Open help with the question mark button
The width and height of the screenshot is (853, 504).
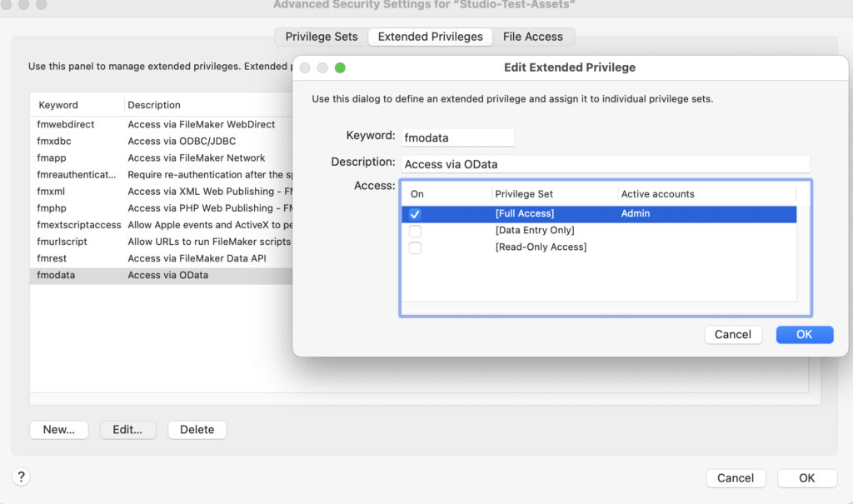coord(21,477)
